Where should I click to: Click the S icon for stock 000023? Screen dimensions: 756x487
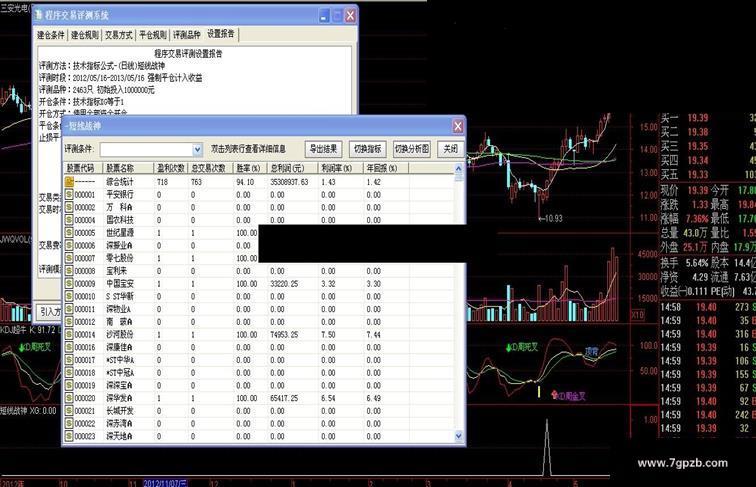pyautogui.click(x=69, y=436)
